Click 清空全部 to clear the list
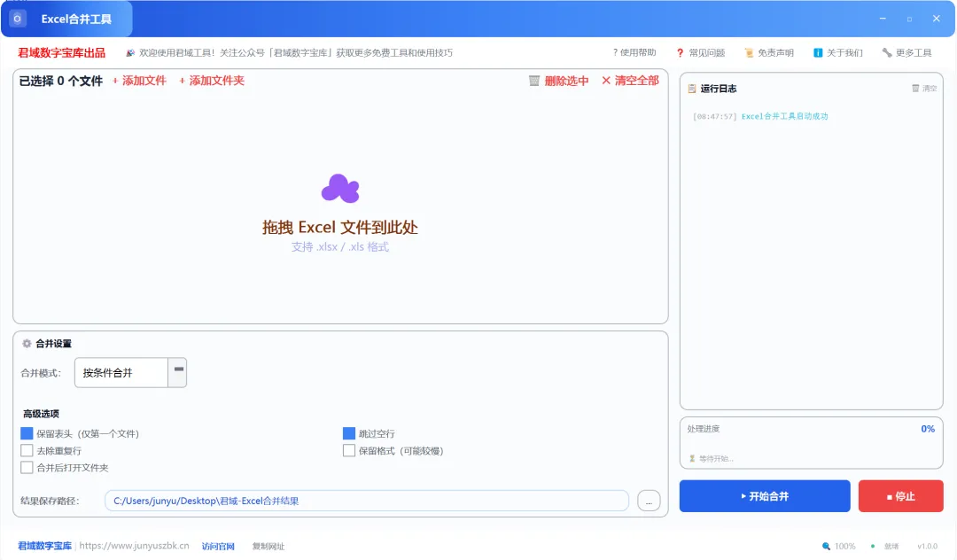 tap(630, 81)
